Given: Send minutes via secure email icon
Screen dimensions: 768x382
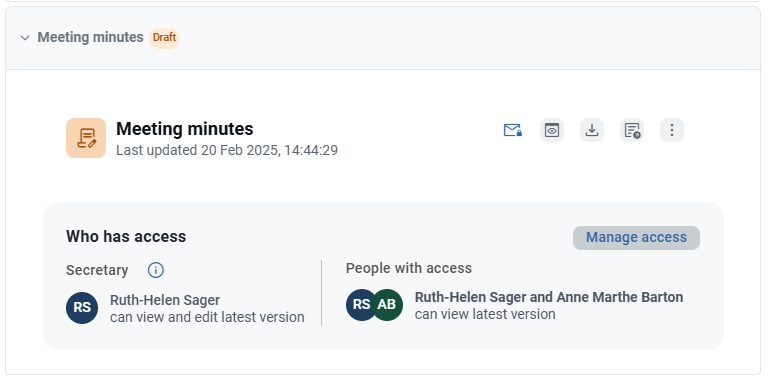Looking at the screenshot, I should (512, 130).
